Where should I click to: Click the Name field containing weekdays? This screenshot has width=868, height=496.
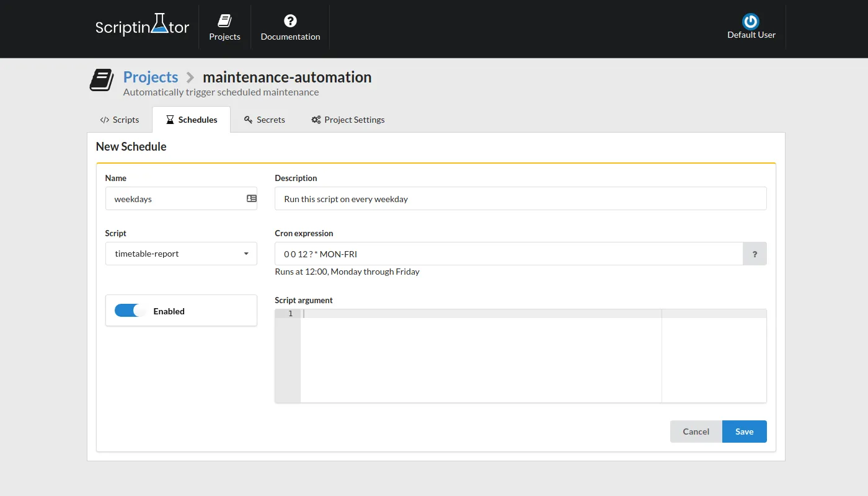click(181, 199)
